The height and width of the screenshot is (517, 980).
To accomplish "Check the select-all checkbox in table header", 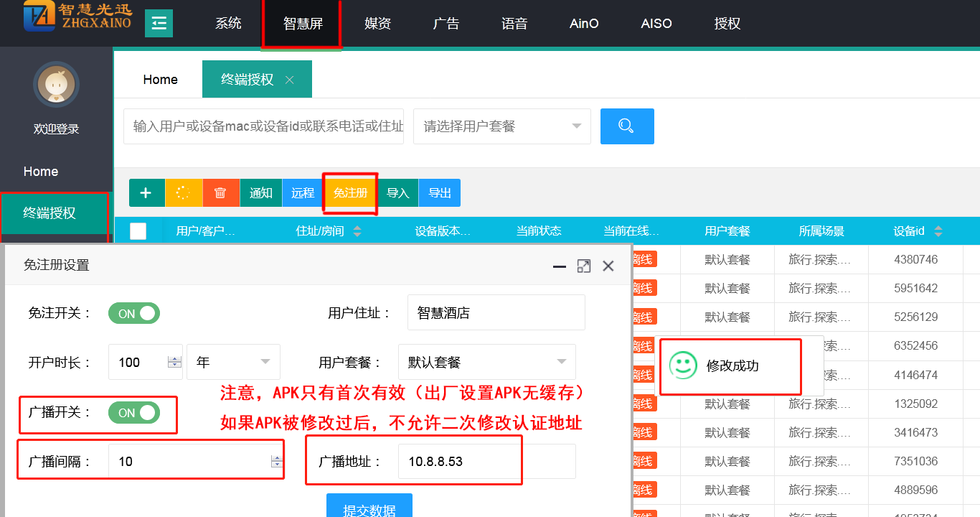I will [x=138, y=231].
